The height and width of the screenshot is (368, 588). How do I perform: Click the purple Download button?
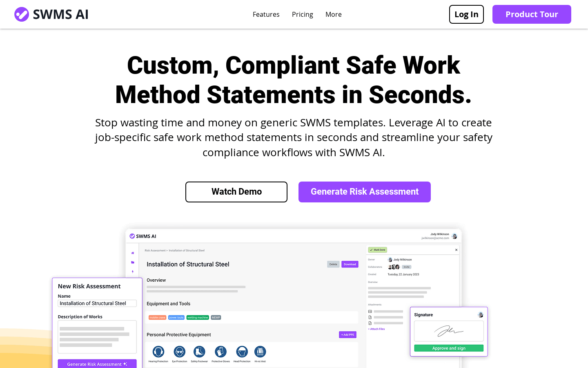click(x=350, y=264)
